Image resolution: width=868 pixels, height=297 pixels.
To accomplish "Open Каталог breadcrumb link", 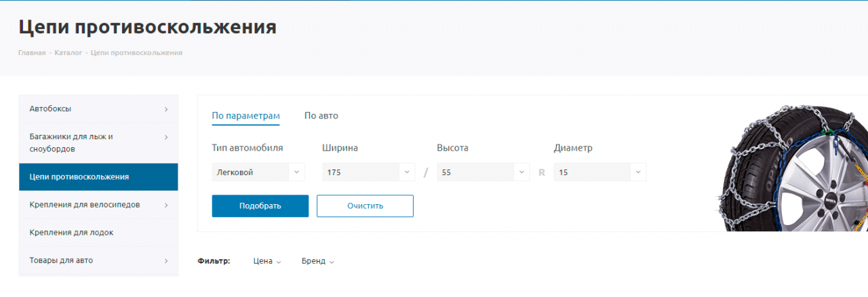I will click(x=68, y=53).
